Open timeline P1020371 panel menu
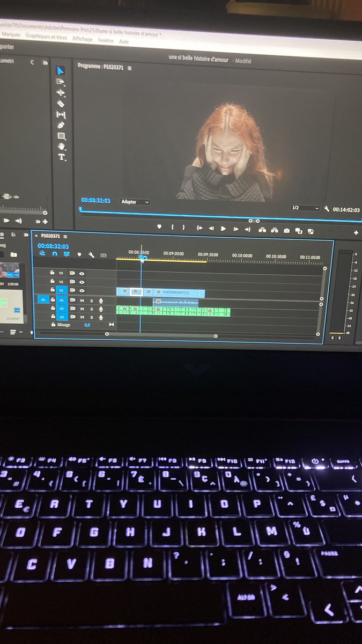Screen dimensions: 362x644 [65, 236]
